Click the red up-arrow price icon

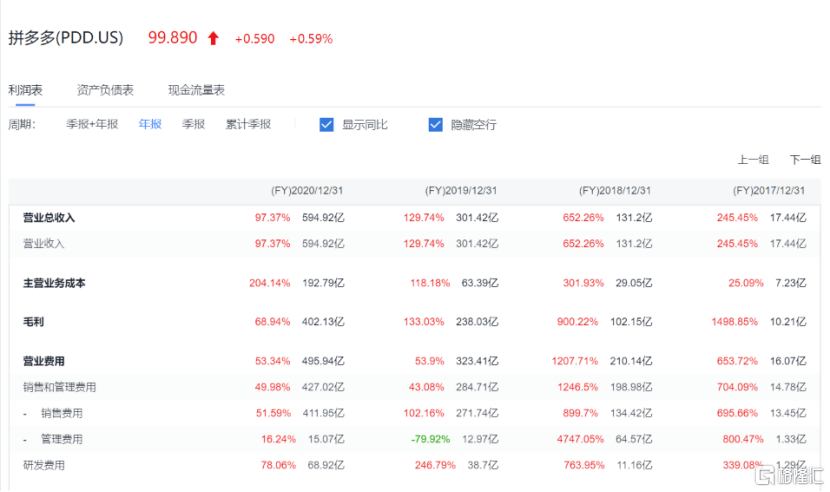point(213,38)
